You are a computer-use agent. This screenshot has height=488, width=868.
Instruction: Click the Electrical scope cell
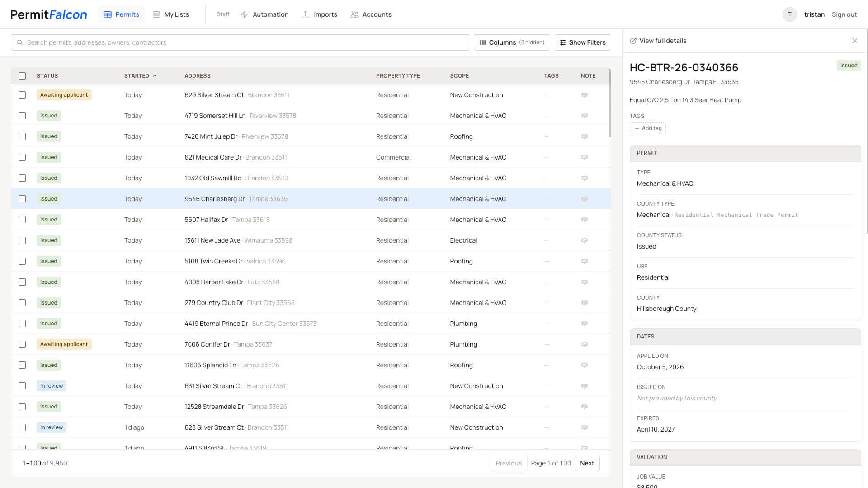coord(463,240)
